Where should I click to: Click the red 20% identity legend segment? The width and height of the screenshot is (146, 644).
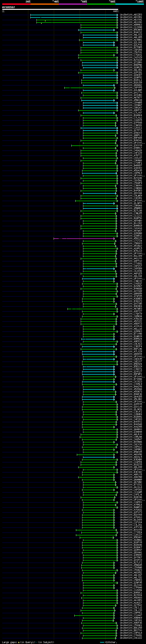[16, 4]
